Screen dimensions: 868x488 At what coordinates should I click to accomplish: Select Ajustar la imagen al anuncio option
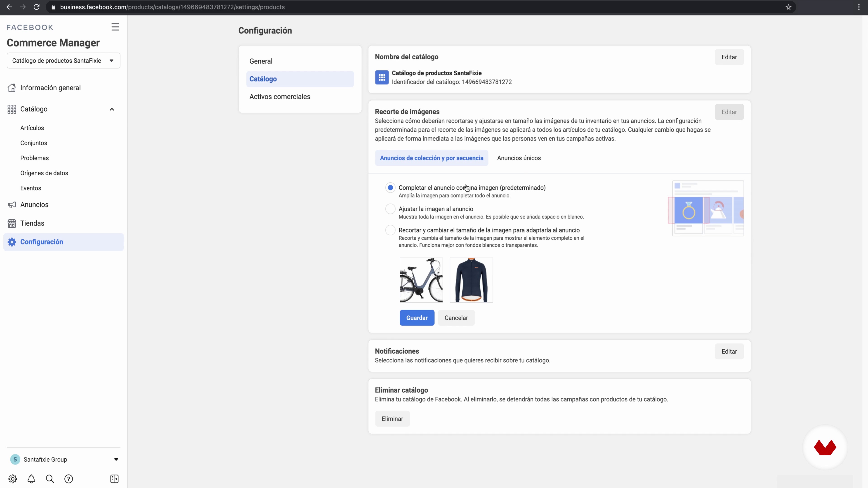point(390,209)
